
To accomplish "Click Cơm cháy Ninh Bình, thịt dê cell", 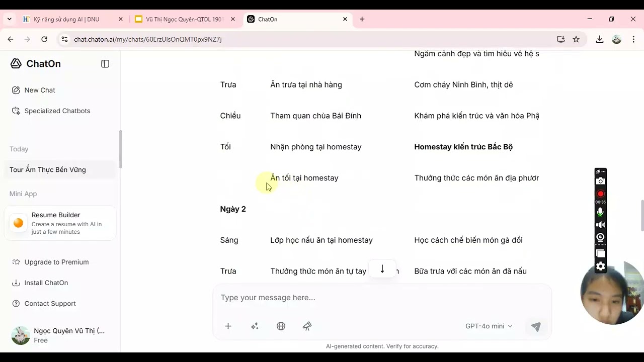I will pyautogui.click(x=463, y=84).
